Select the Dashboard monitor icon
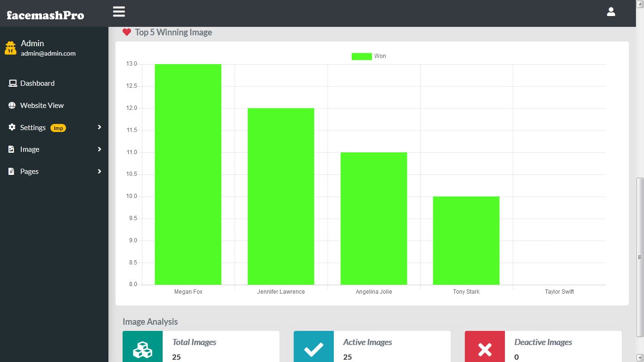Viewport: 644px width, 362px height. click(x=12, y=83)
